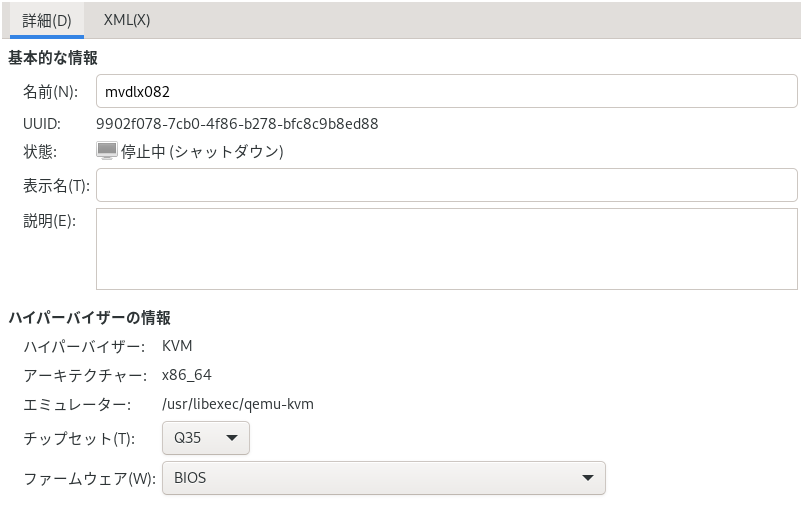
Task: Focus the 名前 field containing mvdlx082
Action: tap(446, 92)
